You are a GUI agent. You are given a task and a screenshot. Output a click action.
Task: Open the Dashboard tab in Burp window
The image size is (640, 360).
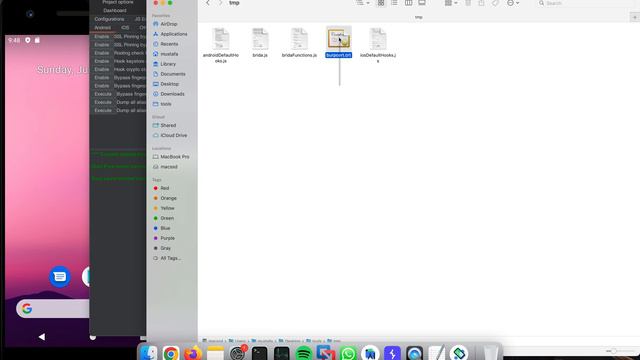click(x=115, y=11)
